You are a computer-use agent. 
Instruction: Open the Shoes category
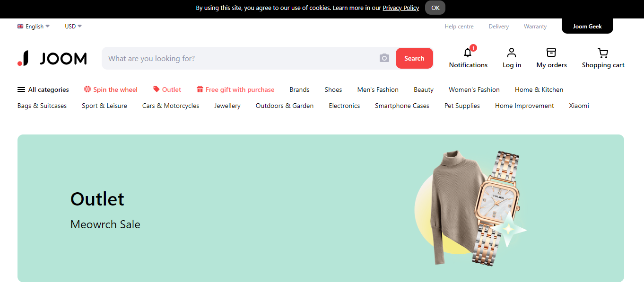[333, 89]
